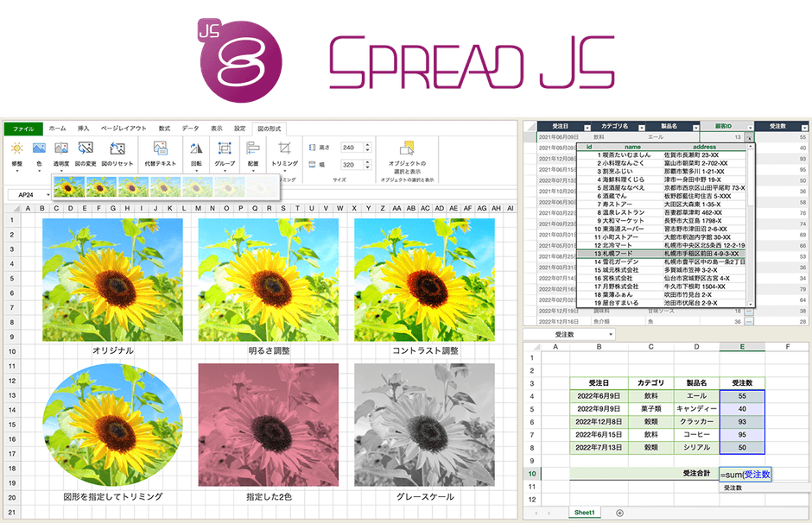812x523 pixels.
Task: Click the 図の変更 (change picture) icon
Action: (86, 149)
